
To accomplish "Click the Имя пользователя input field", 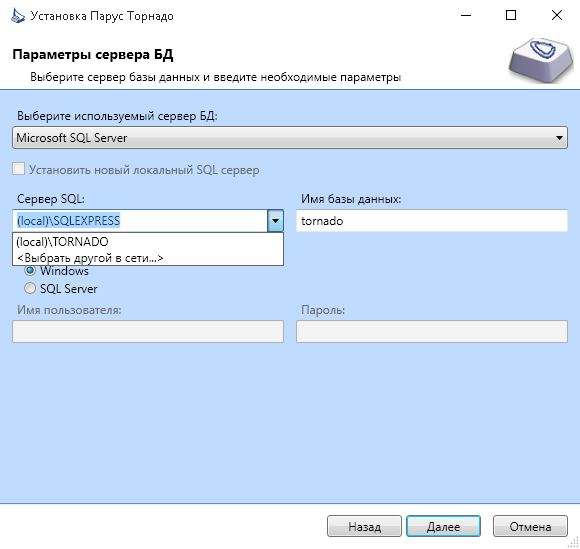I will click(x=148, y=331).
